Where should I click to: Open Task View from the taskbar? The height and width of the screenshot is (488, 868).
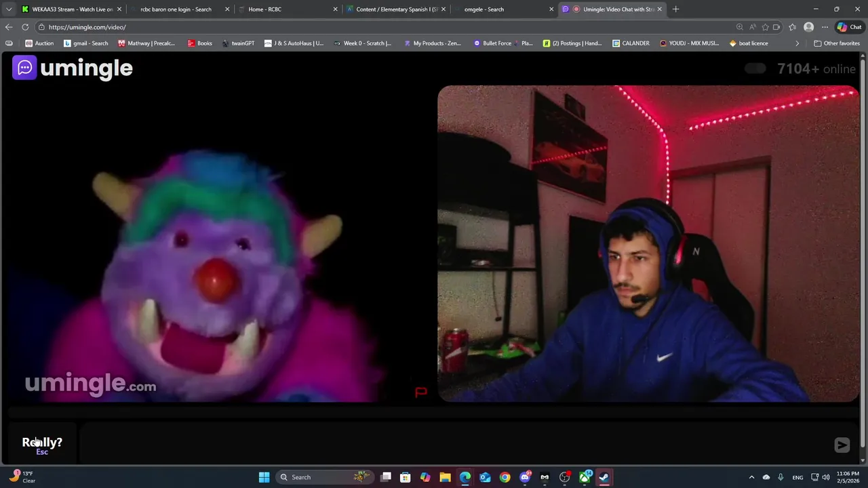(x=385, y=477)
